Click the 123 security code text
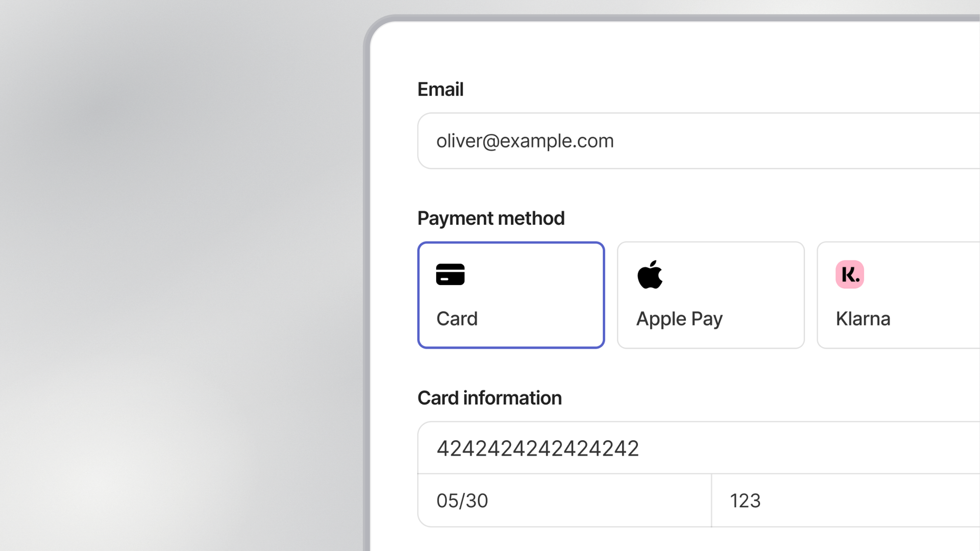 745,501
